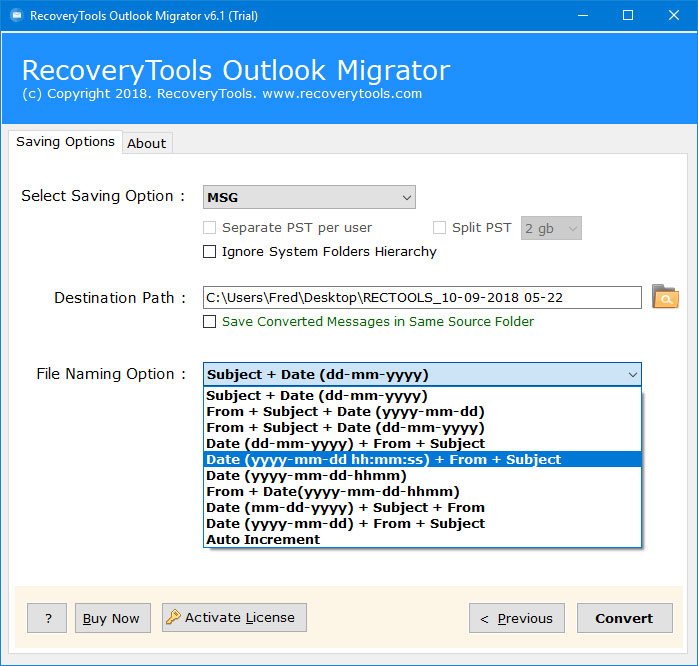Maximize the Outlook Migrator window

click(628, 16)
